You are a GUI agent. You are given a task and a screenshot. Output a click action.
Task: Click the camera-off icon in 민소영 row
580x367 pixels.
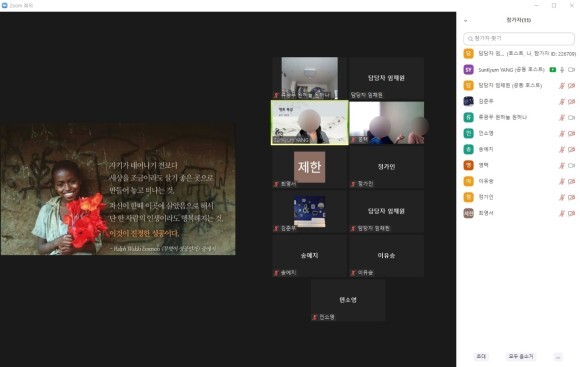[x=571, y=133]
